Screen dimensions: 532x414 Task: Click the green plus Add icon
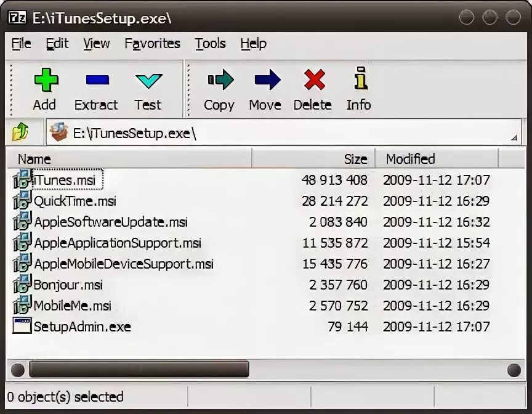[46, 80]
